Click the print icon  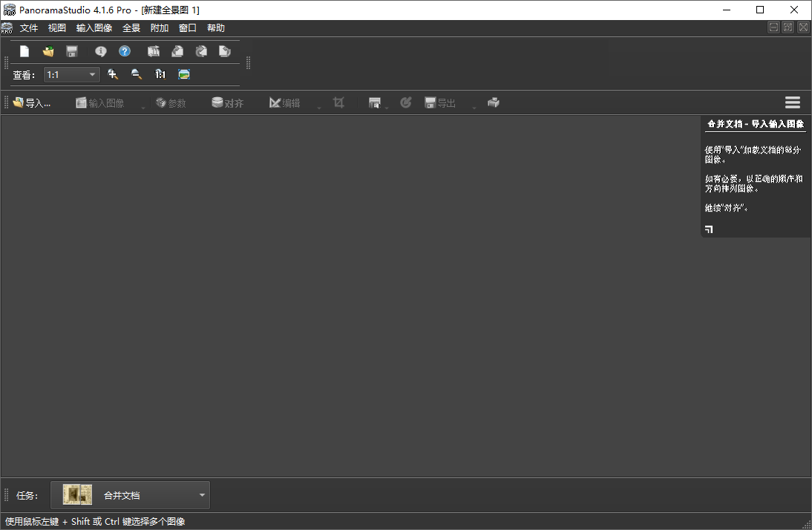click(x=494, y=102)
